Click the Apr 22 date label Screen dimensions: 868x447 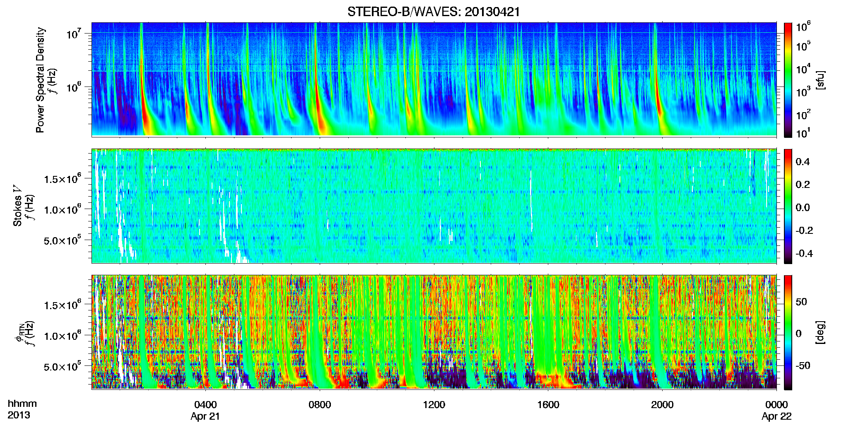[776, 416]
